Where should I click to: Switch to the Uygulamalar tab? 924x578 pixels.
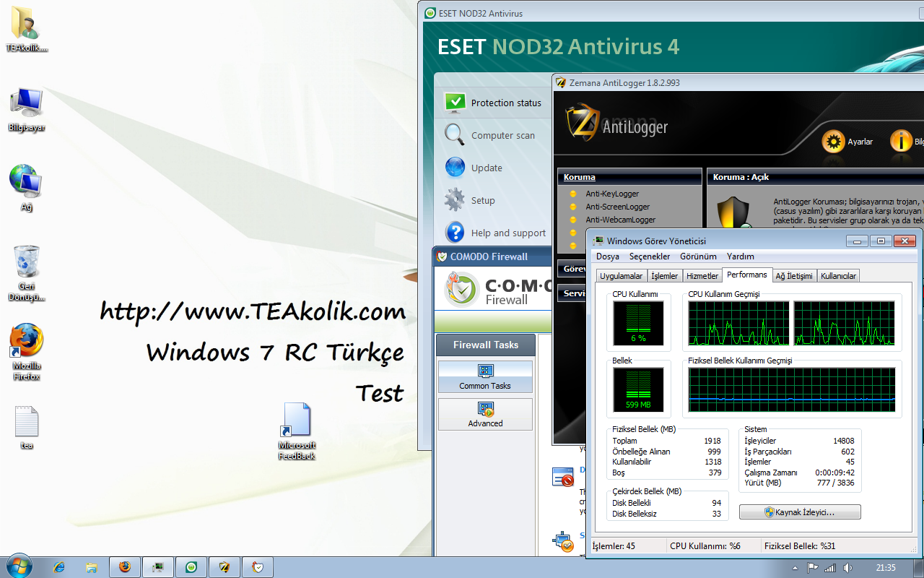pyautogui.click(x=622, y=276)
